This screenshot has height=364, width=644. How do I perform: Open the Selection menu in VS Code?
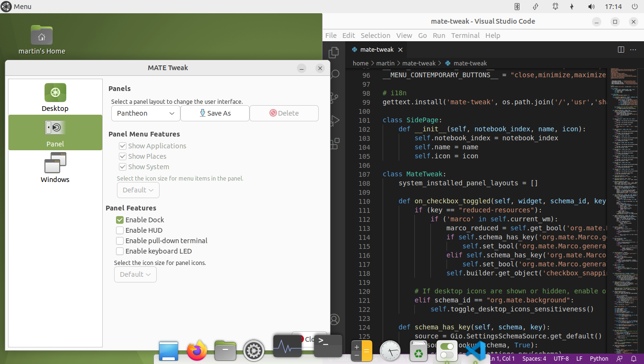376,36
